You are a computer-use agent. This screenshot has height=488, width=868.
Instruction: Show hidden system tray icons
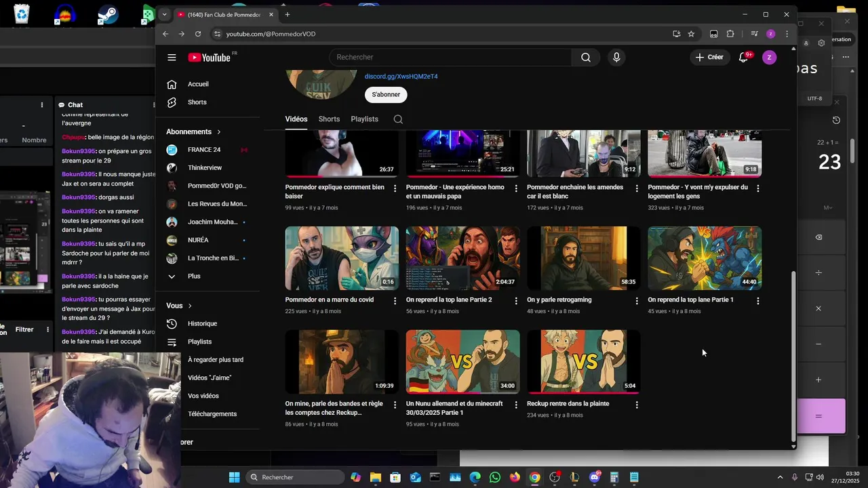(x=780, y=477)
